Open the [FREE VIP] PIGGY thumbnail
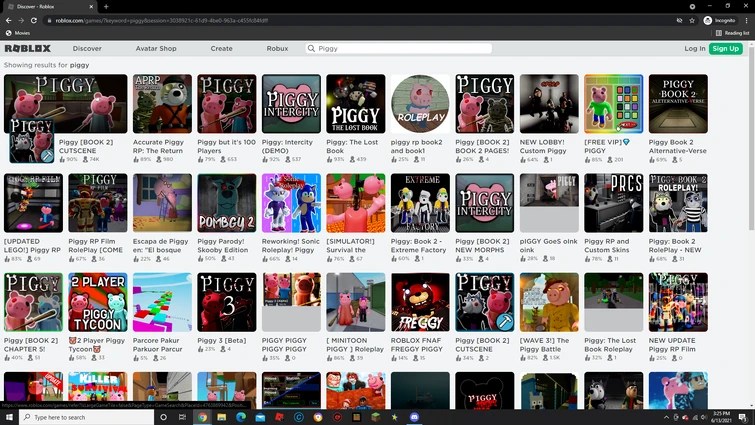This screenshot has height=425, width=755. click(614, 103)
